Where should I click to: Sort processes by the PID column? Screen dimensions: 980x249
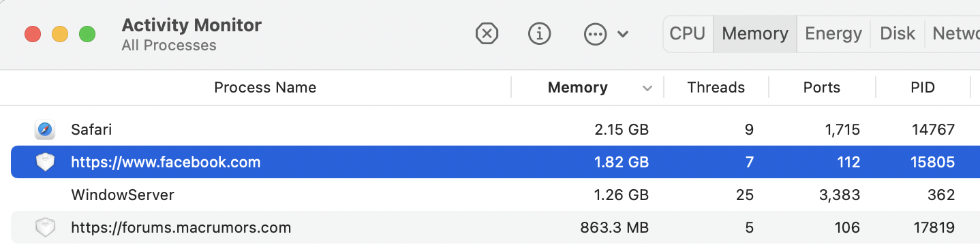tap(923, 88)
